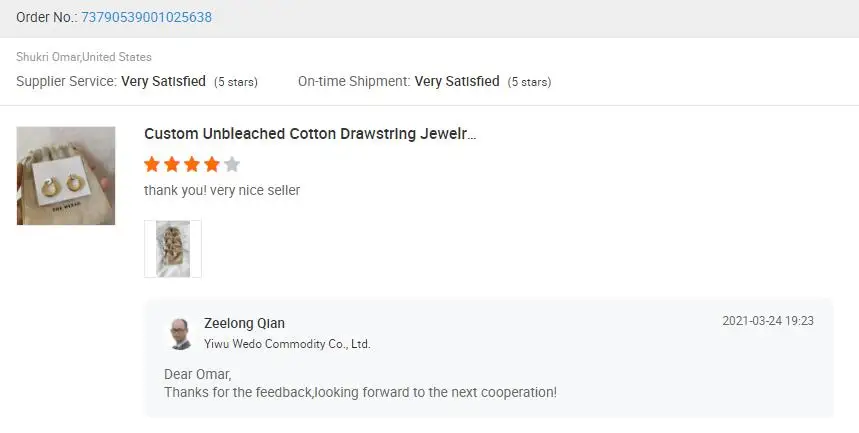Open order number 73790539001025638 link
The width and height of the screenshot is (859, 433).
point(145,18)
